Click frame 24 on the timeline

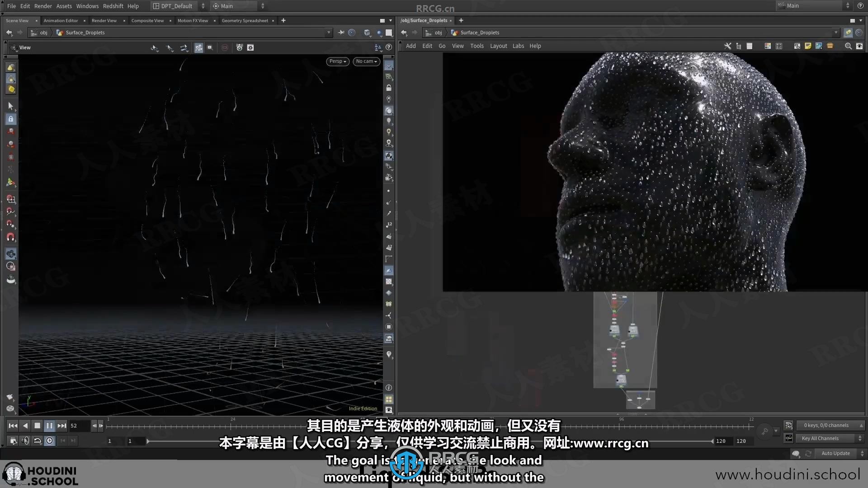[233, 426]
